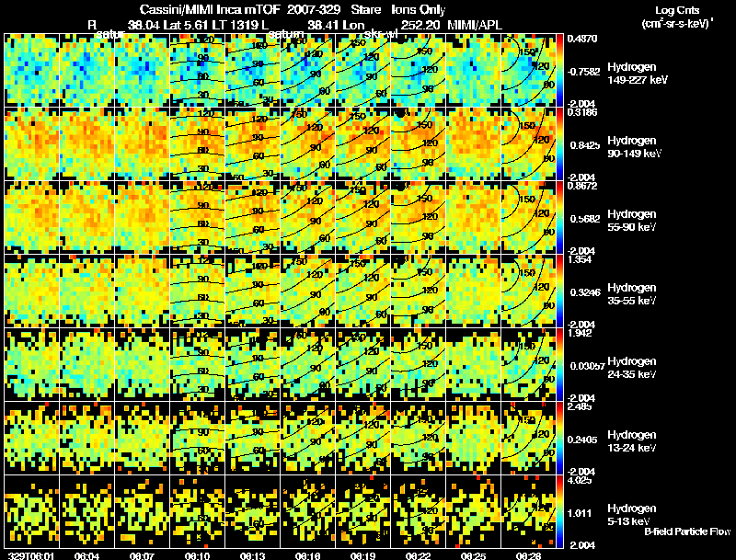Click the '06:04' time axis label
Viewport: 736px width, 560px height.
click(86, 555)
